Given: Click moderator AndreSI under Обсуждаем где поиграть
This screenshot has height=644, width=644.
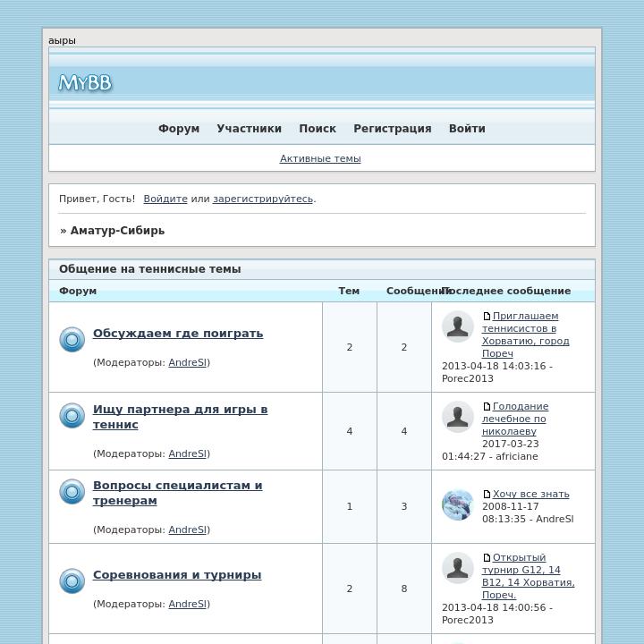Looking at the screenshot, I should [188, 362].
